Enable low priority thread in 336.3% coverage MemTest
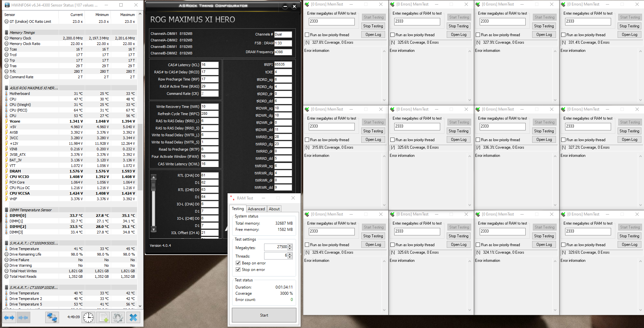The image size is (644, 328). tap(478, 140)
